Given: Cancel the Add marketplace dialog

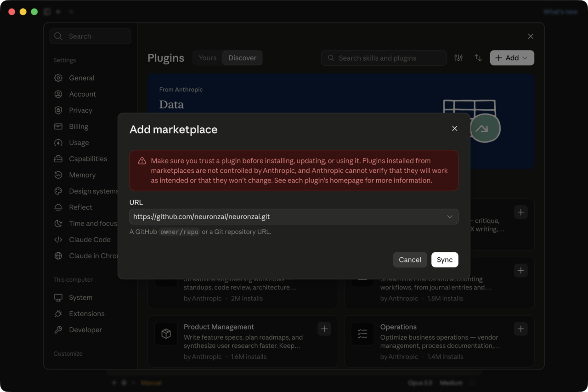Looking at the screenshot, I should pos(410,260).
